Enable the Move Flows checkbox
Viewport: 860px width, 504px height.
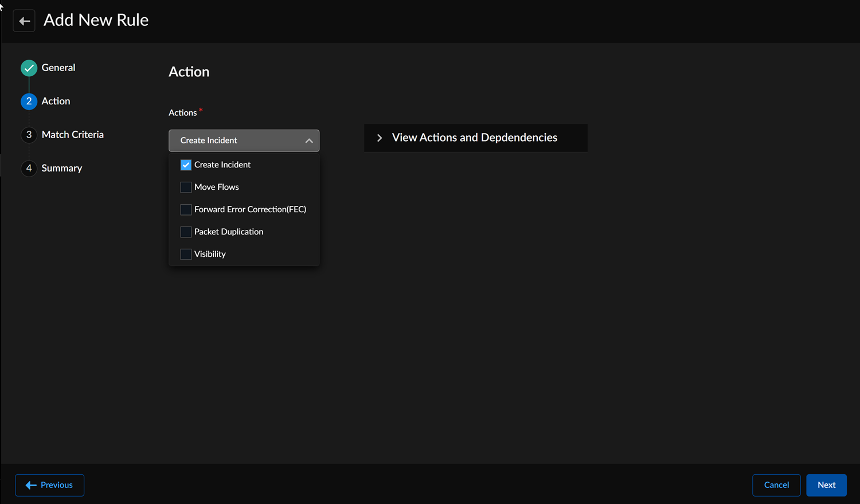[x=186, y=187]
